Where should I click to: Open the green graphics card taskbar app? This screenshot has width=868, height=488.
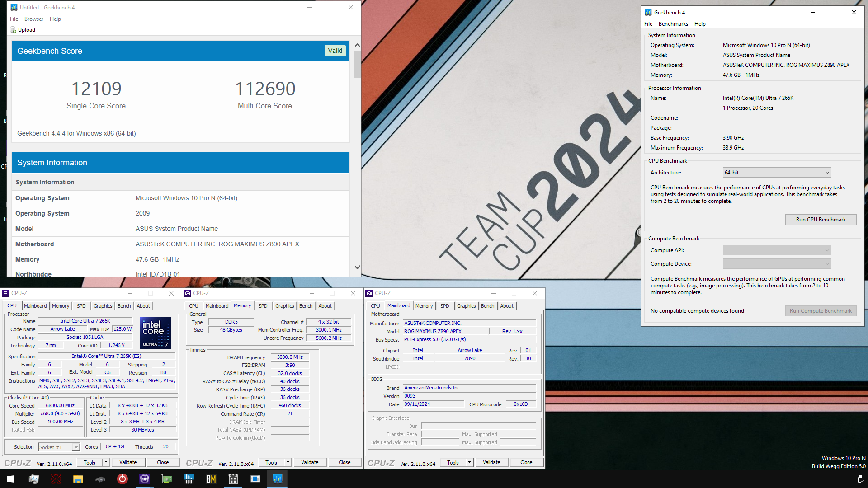click(x=166, y=479)
